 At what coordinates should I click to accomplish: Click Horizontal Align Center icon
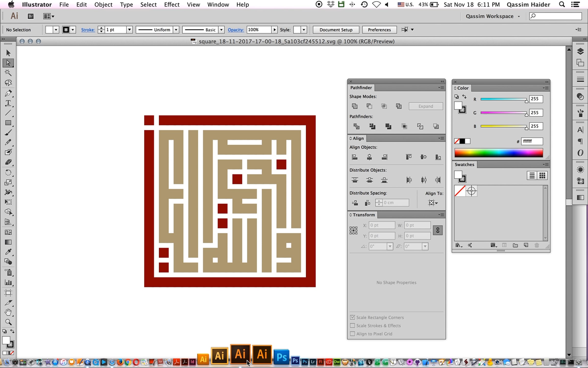point(369,157)
